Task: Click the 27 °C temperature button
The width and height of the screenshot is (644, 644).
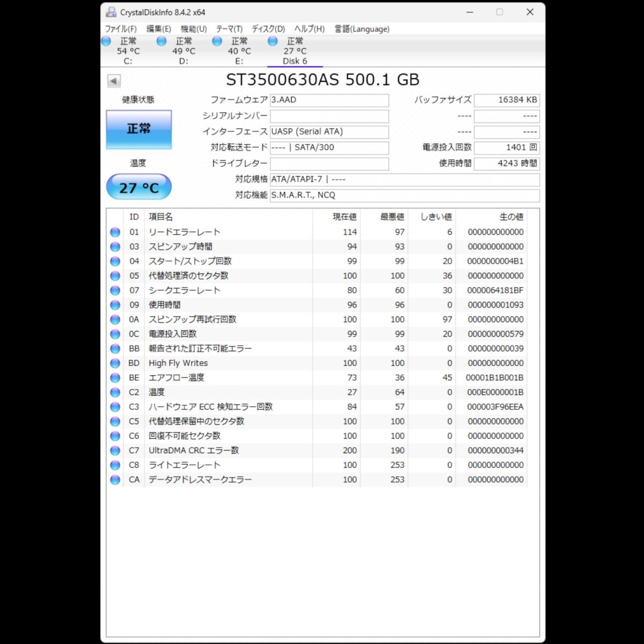Action: (139, 188)
